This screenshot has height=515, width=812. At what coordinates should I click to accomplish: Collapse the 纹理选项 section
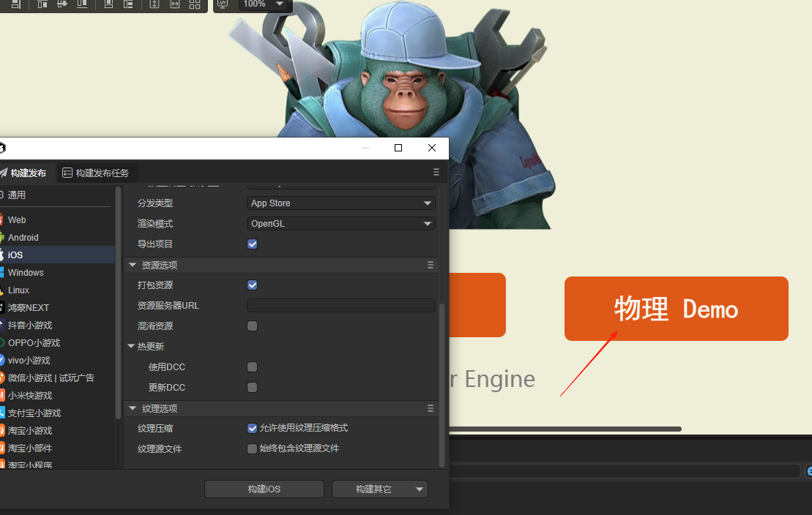[133, 408]
